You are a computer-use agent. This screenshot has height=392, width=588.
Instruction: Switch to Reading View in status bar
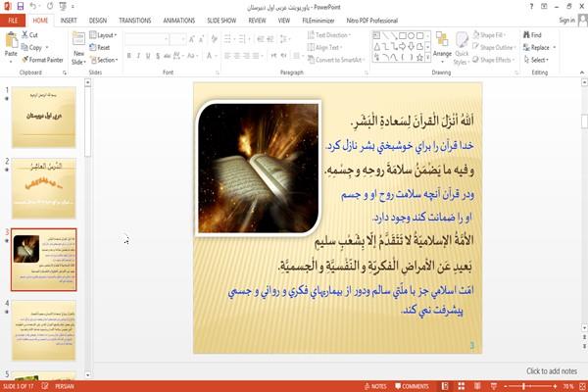tap(477, 386)
